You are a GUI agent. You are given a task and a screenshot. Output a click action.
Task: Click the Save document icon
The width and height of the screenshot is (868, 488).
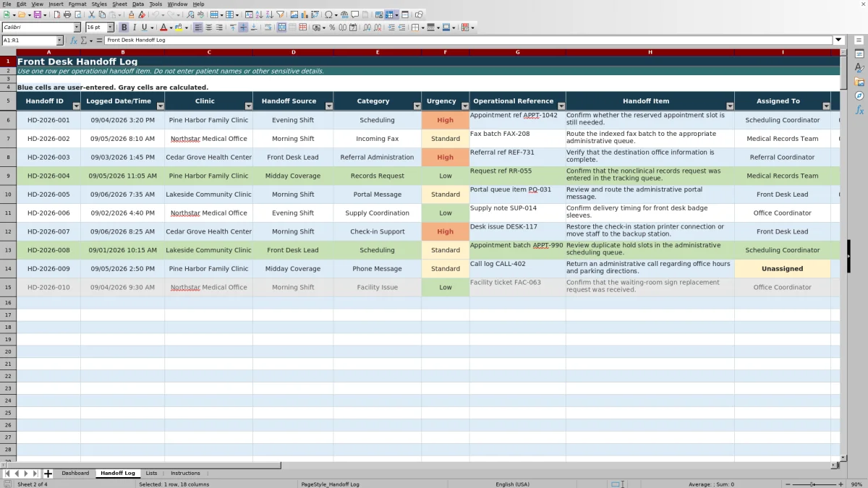pos(36,14)
